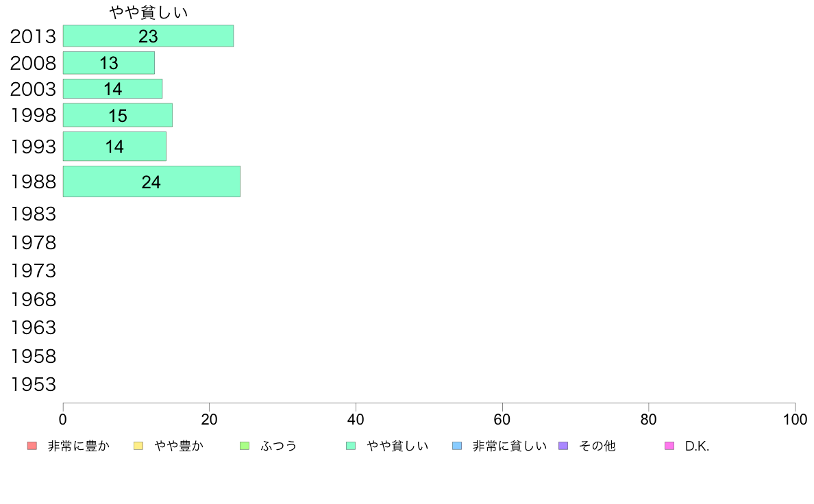Click the その他 purple legend swatch
The height and width of the screenshot is (504, 814).
[x=563, y=446]
